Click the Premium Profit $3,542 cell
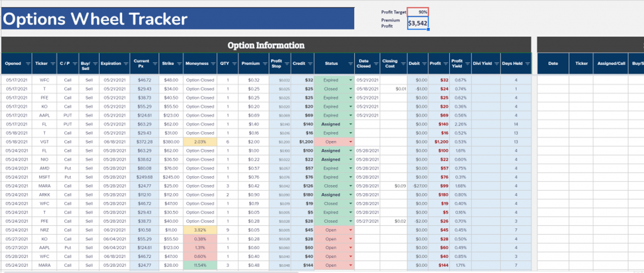The image size is (644, 273). 418,23
